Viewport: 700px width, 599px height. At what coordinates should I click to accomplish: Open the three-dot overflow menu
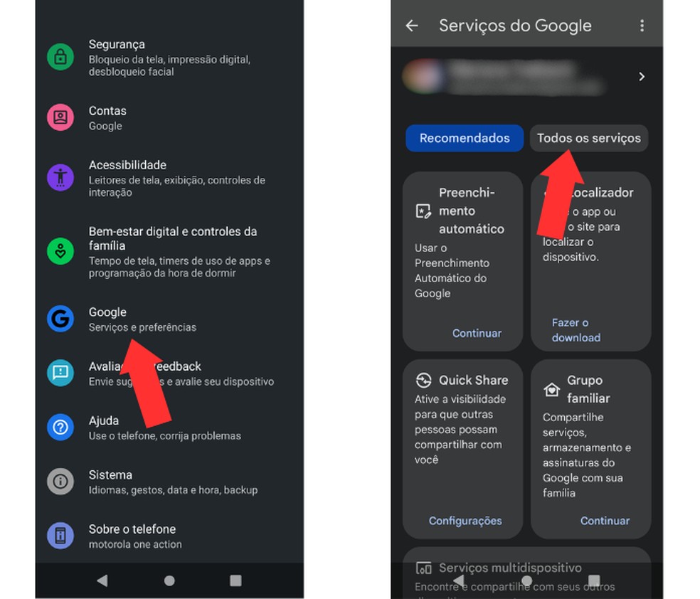[x=642, y=26]
